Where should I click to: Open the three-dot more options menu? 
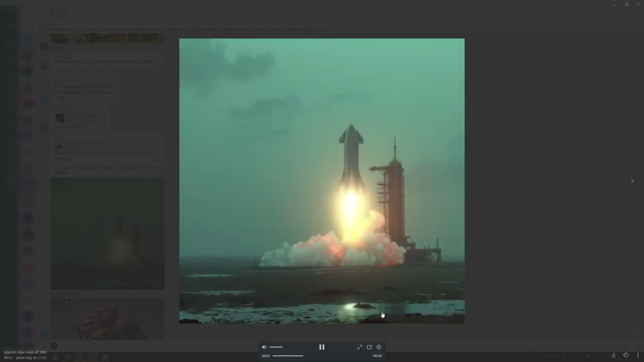coord(637,355)
